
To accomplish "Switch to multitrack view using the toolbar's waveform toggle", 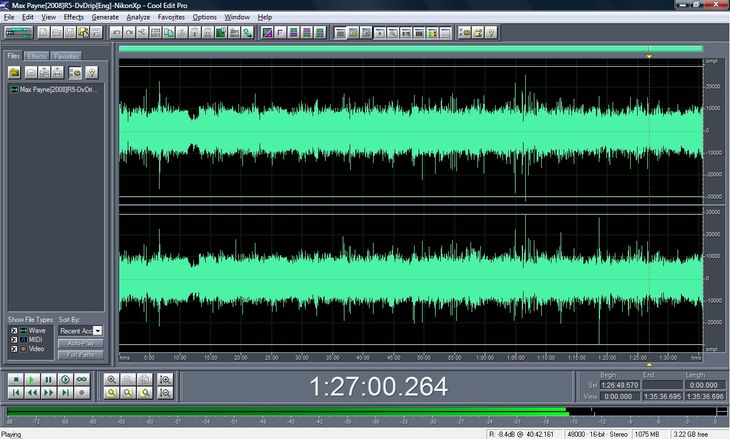I will point(19,33).
